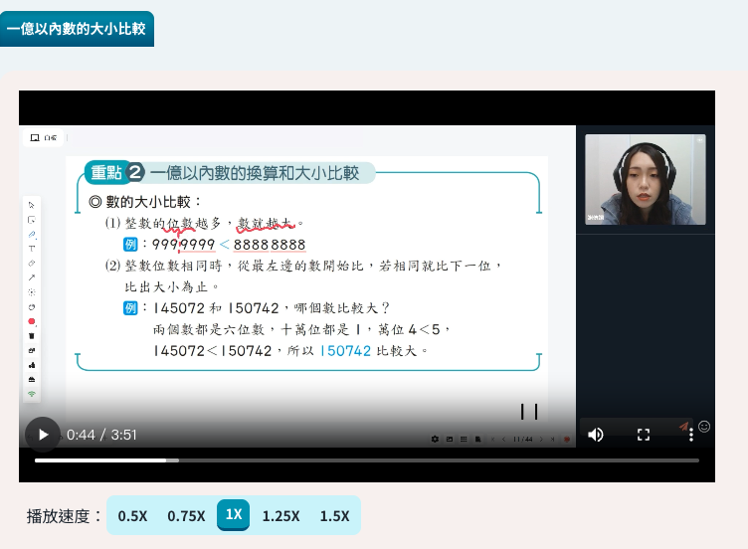This screenshot has width=748, height=549.
Task: Click the smiley emoji icon
Action: pos(704,426)
